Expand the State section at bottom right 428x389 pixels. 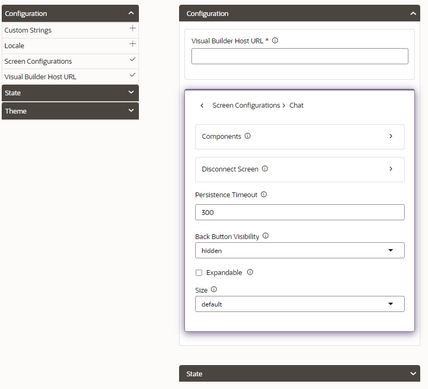point(299,373)
